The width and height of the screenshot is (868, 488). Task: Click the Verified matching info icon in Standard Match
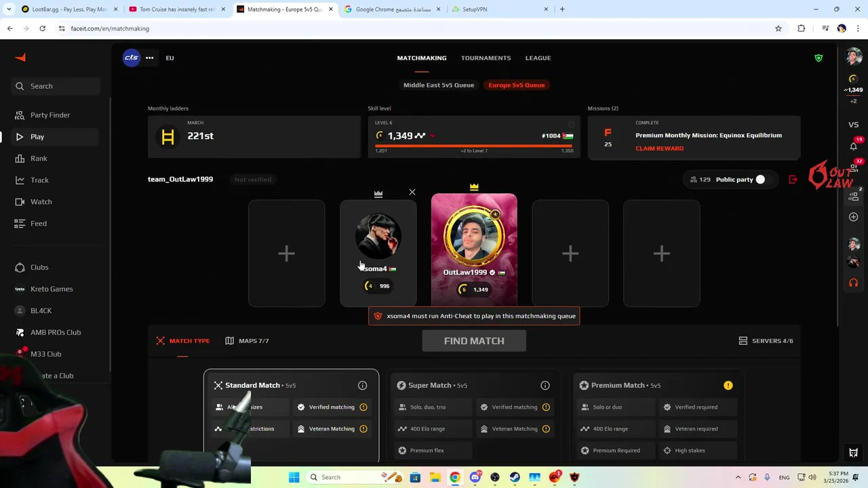tap(363, 407)
